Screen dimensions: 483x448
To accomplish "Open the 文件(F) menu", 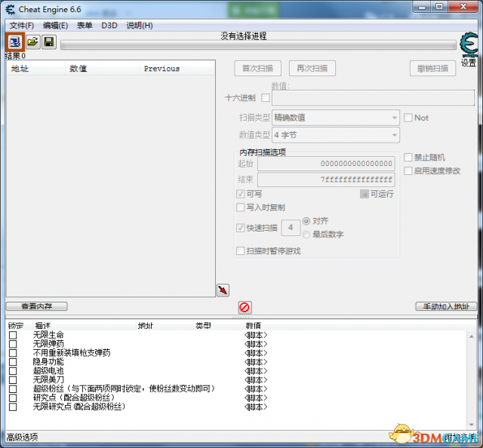I will (21, 25).
